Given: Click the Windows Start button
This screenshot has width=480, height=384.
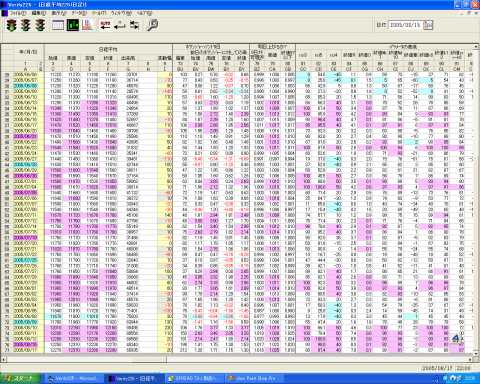Looking at the screenshot, I should point(20,378).
